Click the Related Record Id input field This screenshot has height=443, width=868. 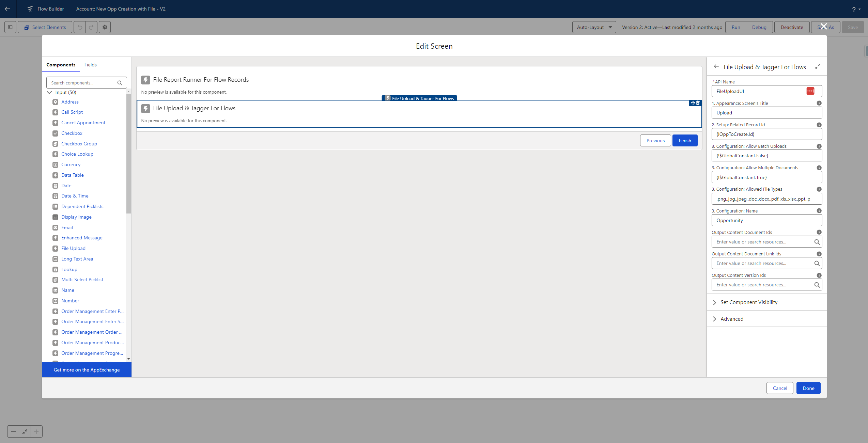766,134
